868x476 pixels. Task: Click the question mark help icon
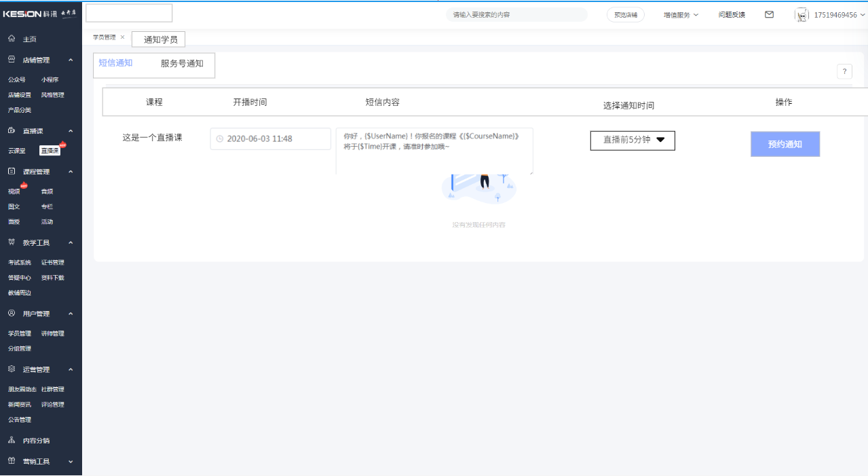point(844,71)
